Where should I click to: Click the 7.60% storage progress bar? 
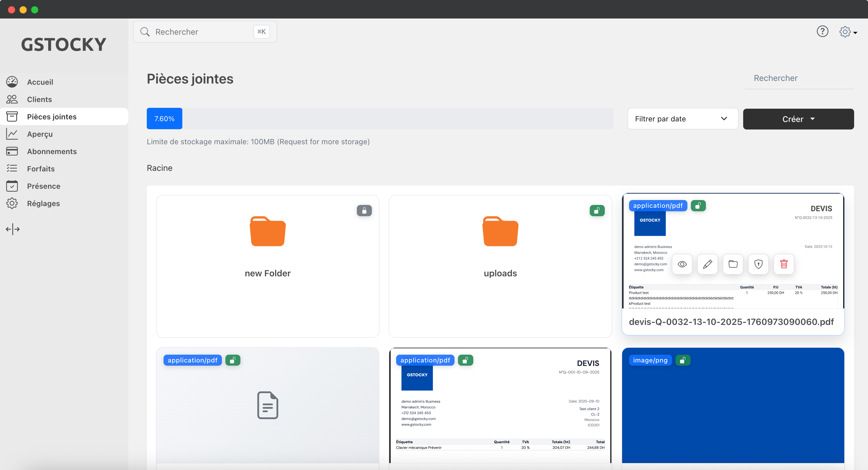tap(164, 118)
